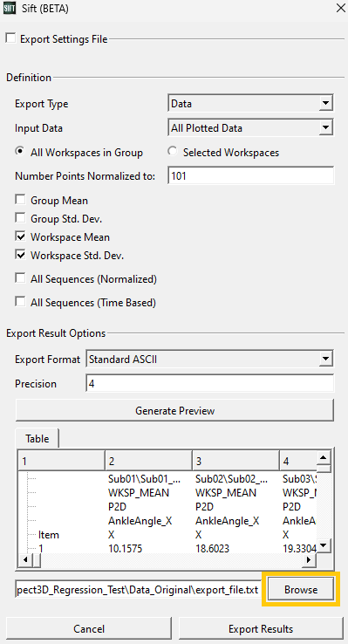Screen dimensions: 348x644
Task: Click the Cancel button
Action: point(89,629)
